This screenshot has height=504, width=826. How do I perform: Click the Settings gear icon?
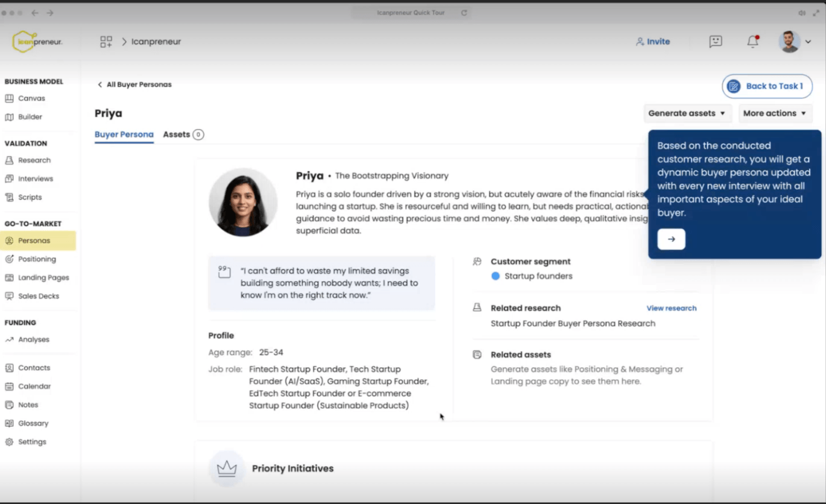click(x=9, y=442)
